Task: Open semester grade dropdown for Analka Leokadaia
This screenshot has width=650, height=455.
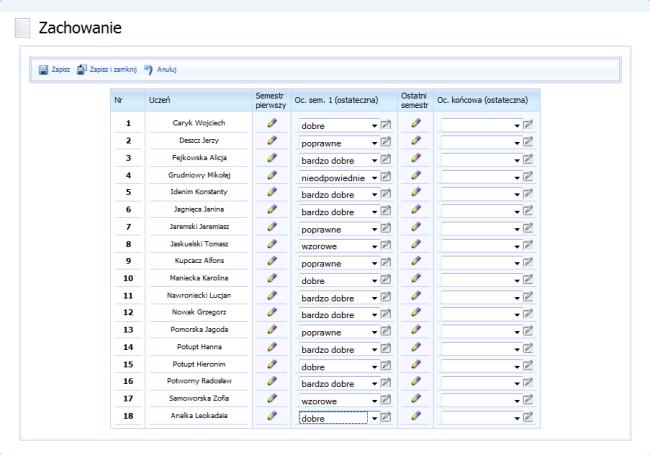Action: tap(338, 418)
